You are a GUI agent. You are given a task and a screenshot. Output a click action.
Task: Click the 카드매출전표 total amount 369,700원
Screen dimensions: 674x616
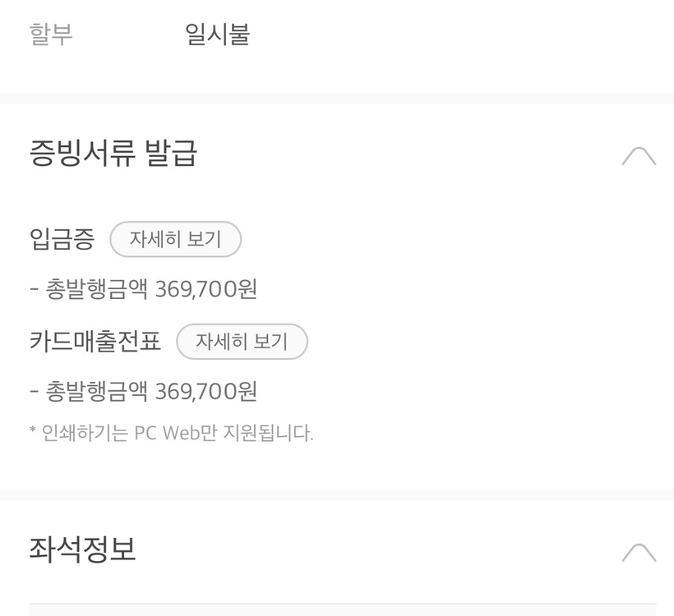[x=144, y=392]
